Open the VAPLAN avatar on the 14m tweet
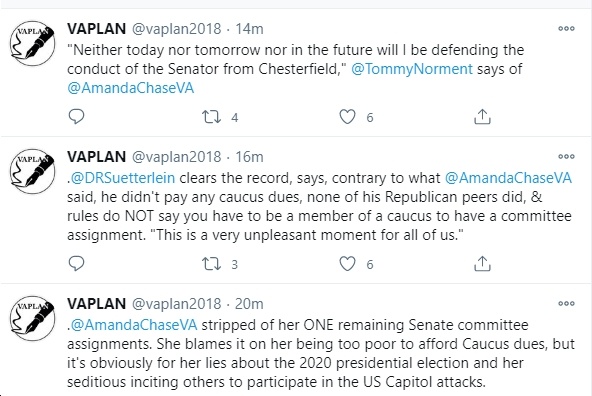 tap(32, 43)
